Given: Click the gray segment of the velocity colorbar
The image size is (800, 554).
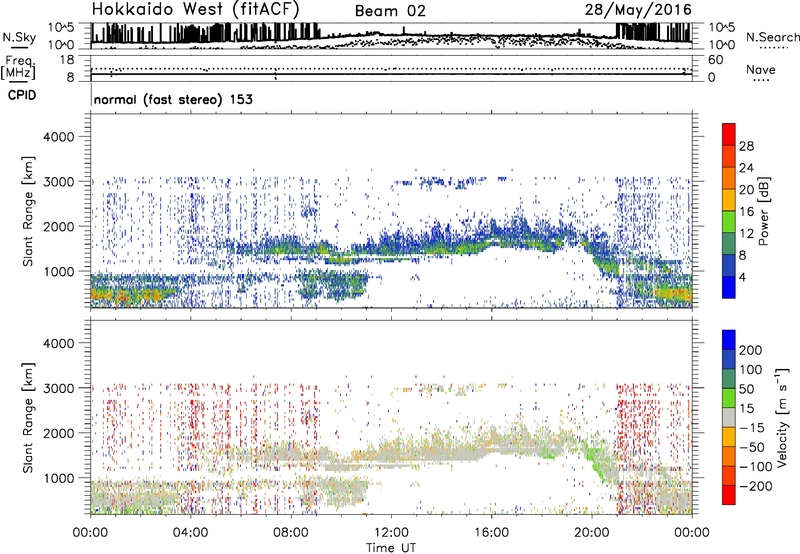Looking at the screenshot, I should click(729, 417).
